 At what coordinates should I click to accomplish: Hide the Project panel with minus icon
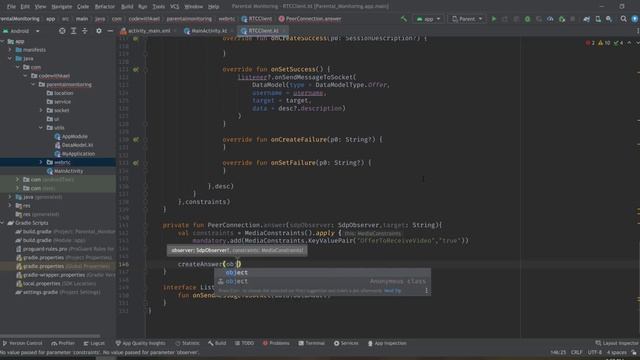pos(110,31)
